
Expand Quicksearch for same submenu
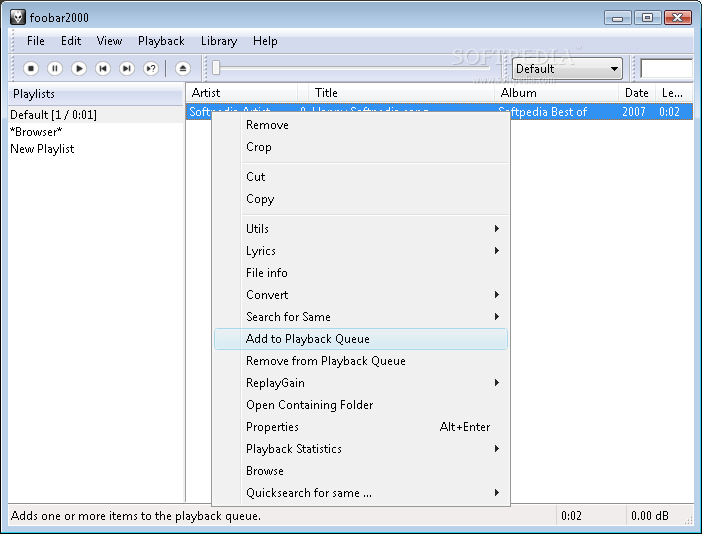coord(361,493)
